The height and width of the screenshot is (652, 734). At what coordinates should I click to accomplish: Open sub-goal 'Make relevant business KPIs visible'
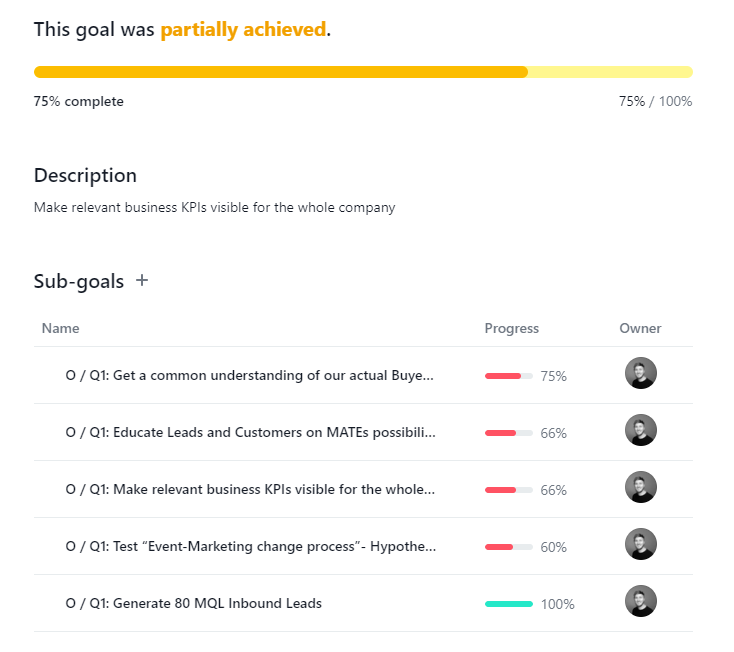coord(250,490)
